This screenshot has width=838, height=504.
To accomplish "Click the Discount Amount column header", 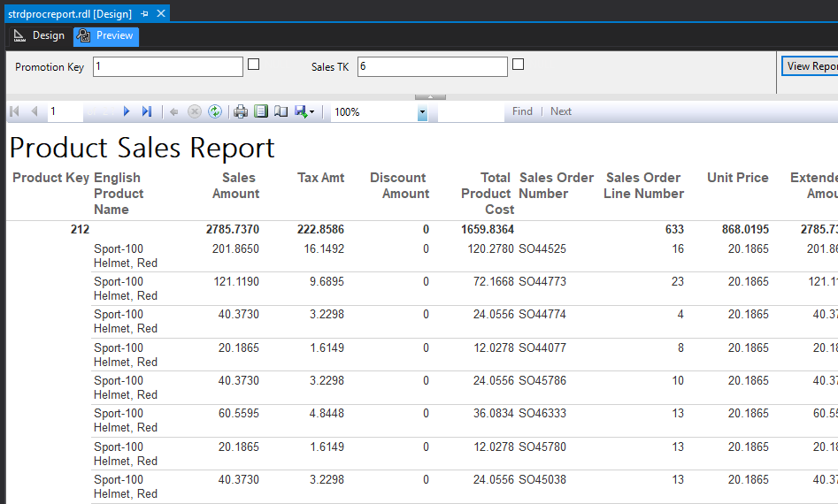I will tap(400, 186).
